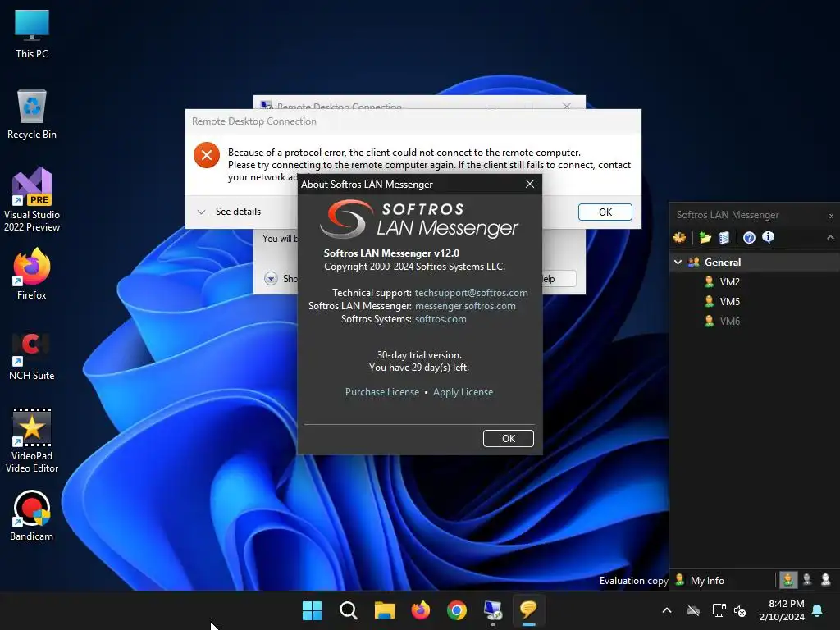Open File Explorer from taskbar
Image resolution: width=840 pixels, height=630 pixels.
[x=385, y=610]
